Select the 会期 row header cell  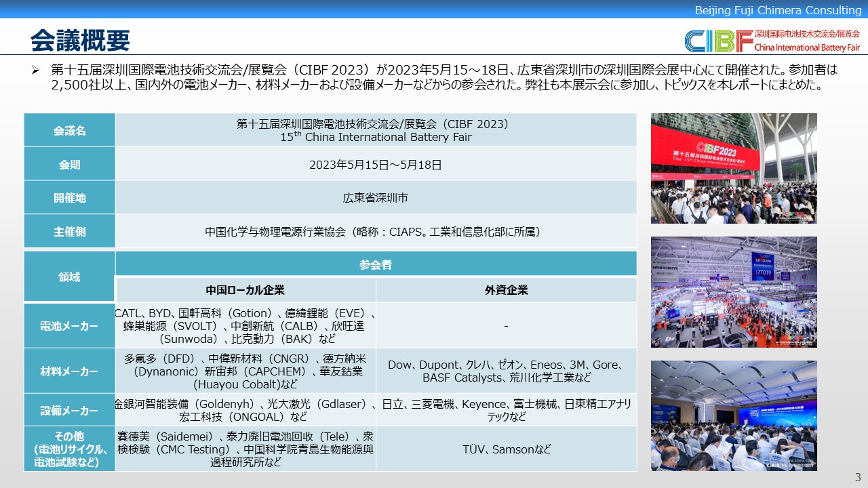pos(70,164)
